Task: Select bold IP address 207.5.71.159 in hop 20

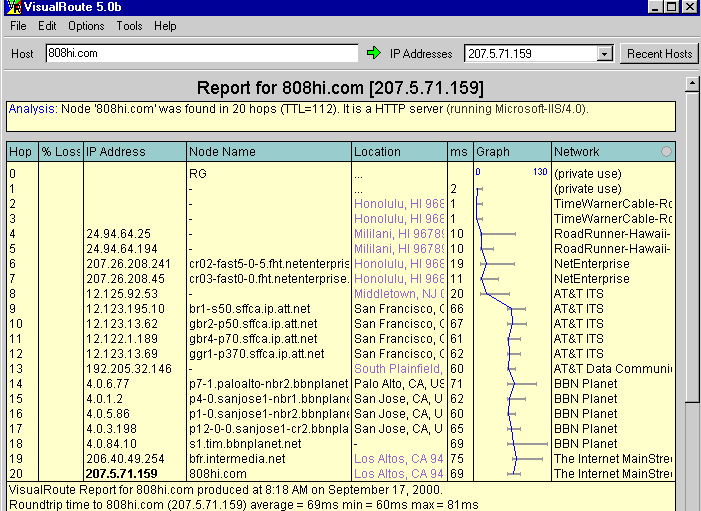Action: click(x=122, y=474)
